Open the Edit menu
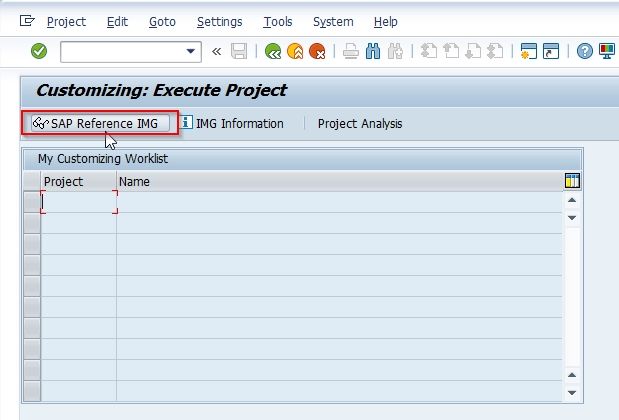Viewport: 619px width, 420px height. point(117,22)
